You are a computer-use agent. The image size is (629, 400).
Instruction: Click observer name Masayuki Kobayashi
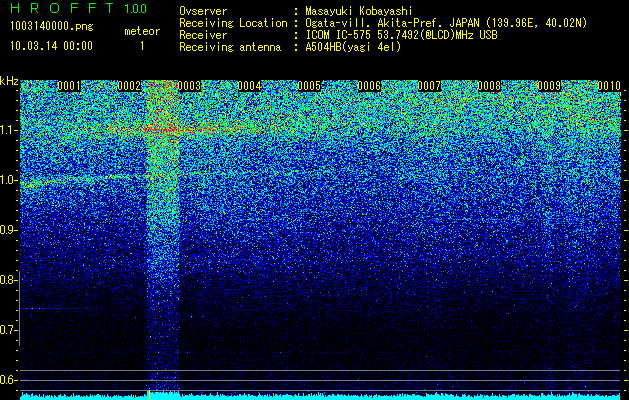[x=358, y=11]
